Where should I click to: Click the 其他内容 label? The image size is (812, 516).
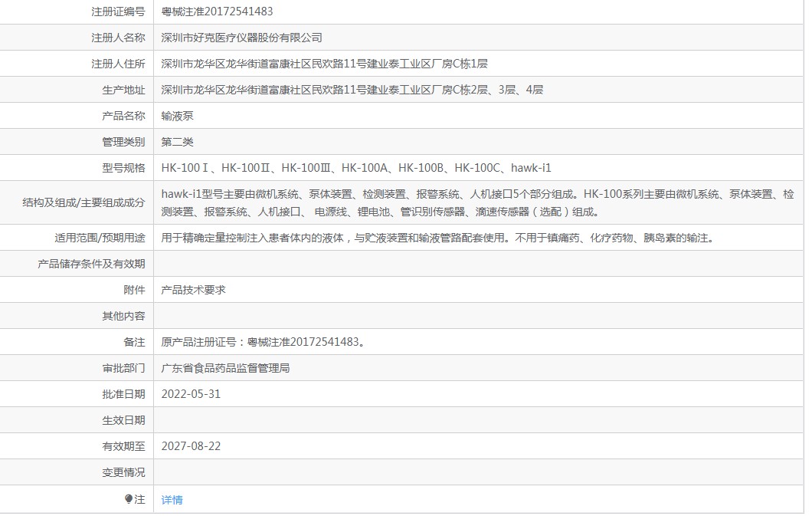point(123,316)
